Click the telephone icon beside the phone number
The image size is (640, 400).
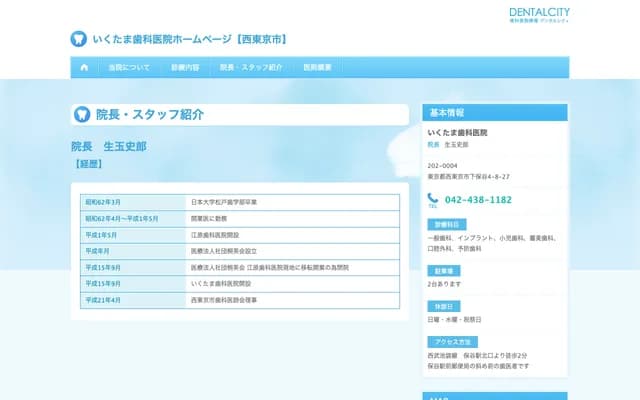tap(433, 200)
